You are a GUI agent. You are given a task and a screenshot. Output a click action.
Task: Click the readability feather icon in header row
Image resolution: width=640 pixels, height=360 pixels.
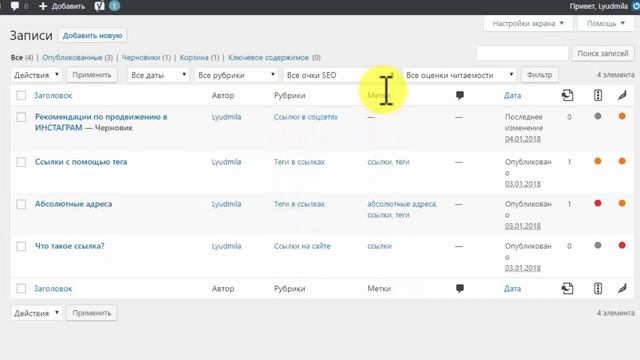(622, 95)
